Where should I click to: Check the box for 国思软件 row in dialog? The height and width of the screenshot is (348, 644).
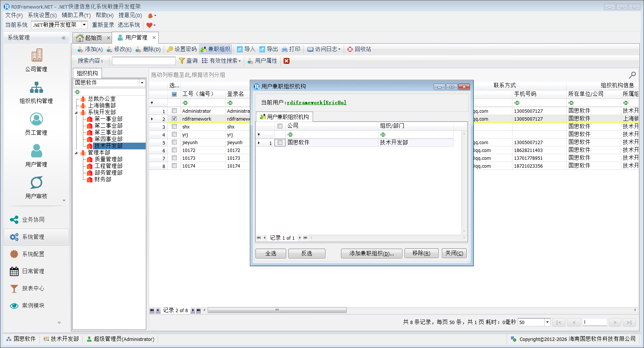[x=280, y=143]
